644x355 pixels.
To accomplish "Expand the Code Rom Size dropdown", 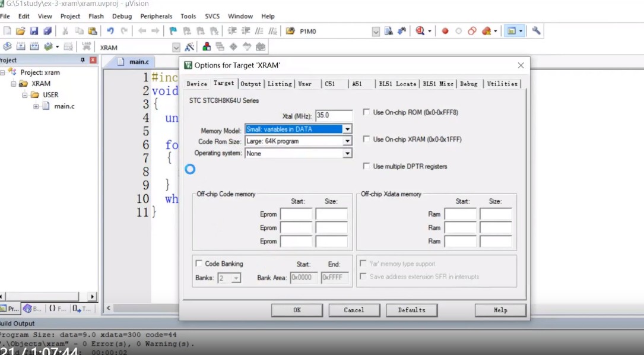I will pyautogui.click(x=347, y=141).
